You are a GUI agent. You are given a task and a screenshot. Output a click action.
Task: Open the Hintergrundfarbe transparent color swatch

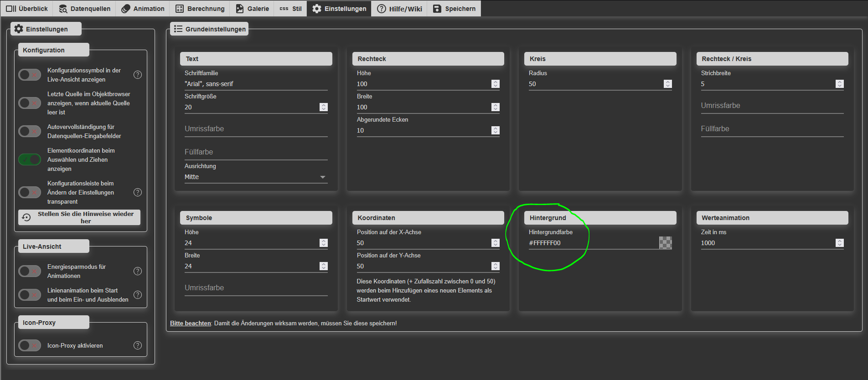pos(666,243)
